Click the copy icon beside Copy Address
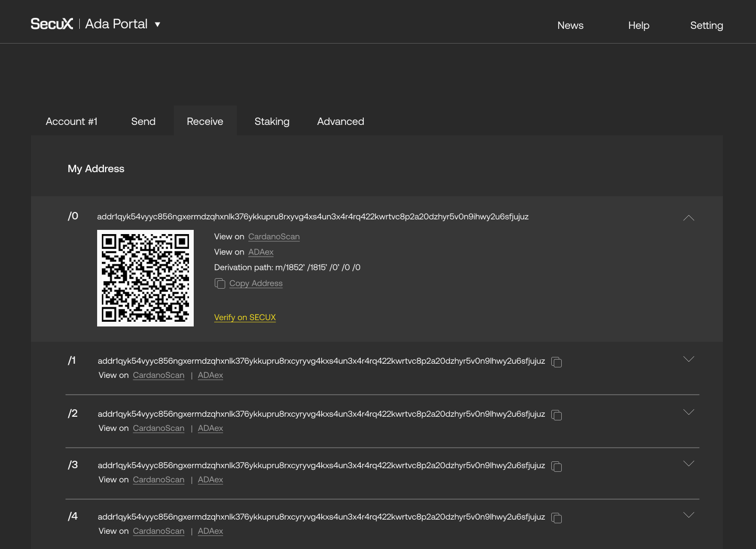 click(x=220, y=283)
